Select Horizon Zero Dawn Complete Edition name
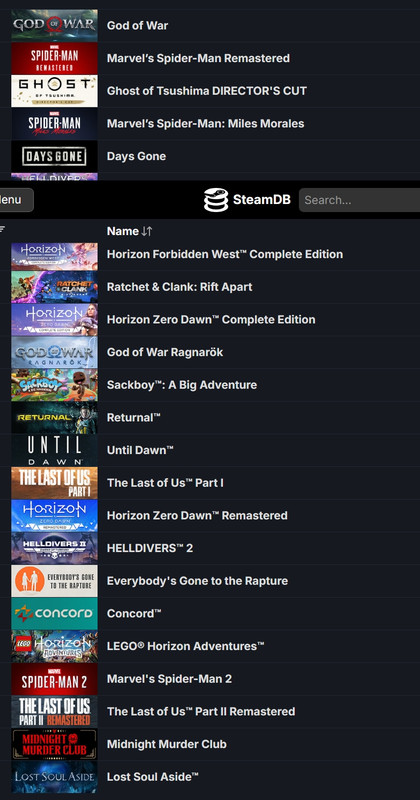The height and width of the screenshot is (800, 420). (x=211, y=319)
